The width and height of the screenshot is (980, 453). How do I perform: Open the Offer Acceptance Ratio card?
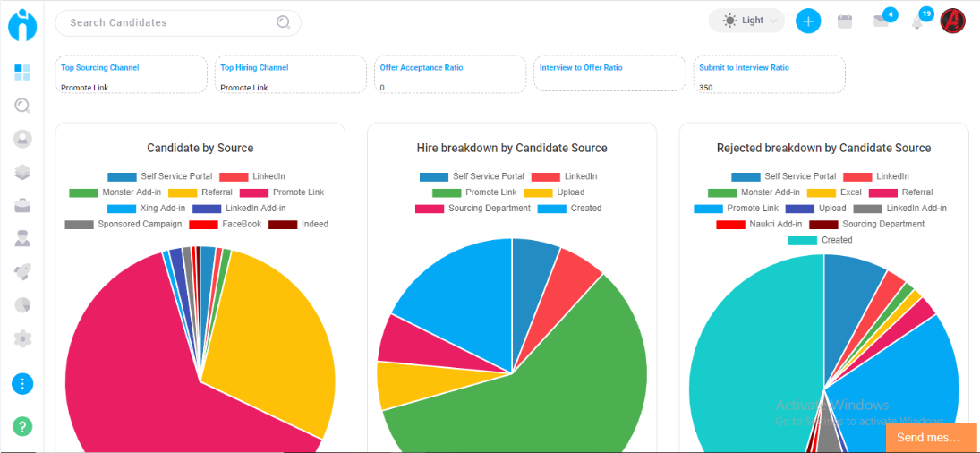point(450,74)
